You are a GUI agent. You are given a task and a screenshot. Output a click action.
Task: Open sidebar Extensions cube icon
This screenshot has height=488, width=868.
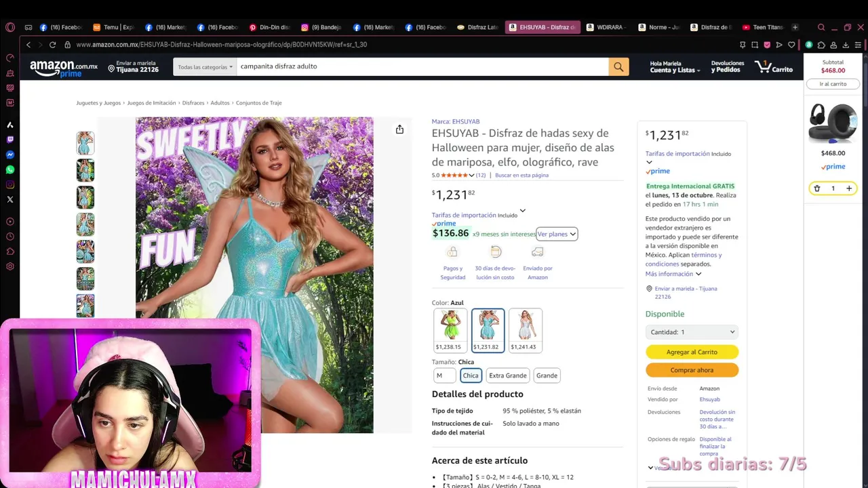coord(10,251)
